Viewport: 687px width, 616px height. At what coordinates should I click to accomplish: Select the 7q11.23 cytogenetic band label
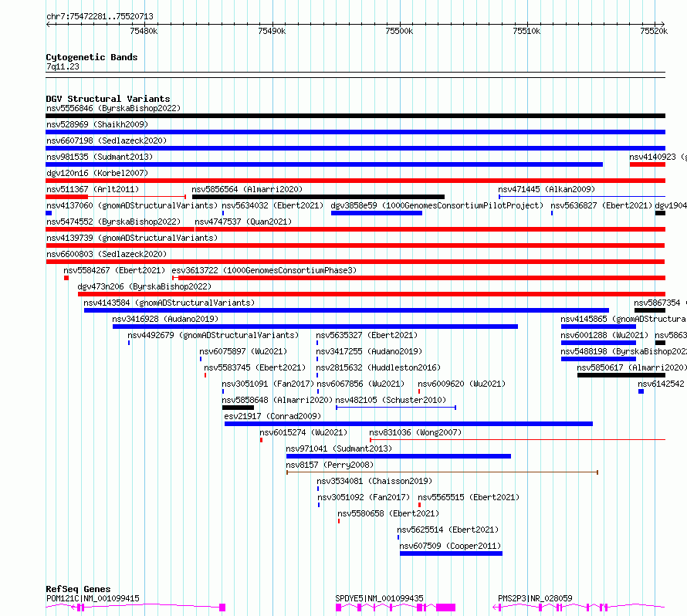pos(63,66)
